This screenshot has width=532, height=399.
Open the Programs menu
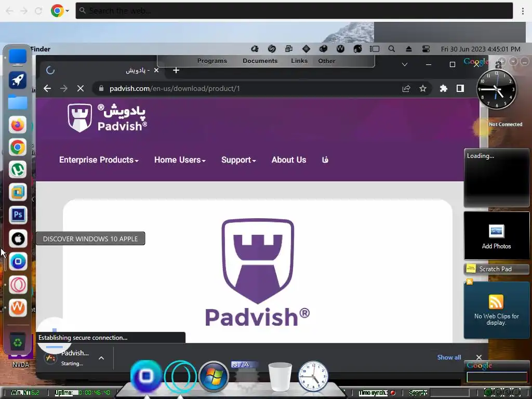click(212, 61)
